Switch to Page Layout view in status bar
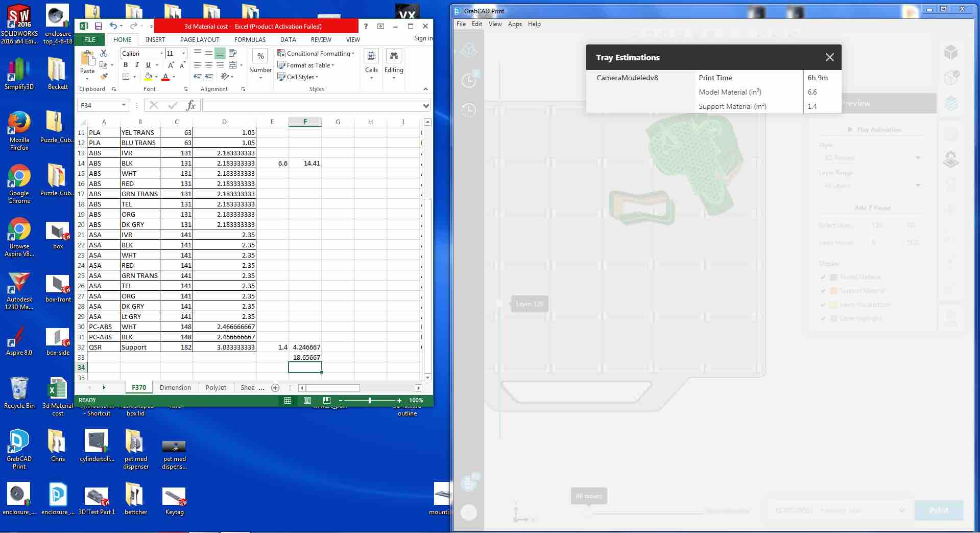Image resolution: width=980 pixels, height=533 pixels. 307,401
